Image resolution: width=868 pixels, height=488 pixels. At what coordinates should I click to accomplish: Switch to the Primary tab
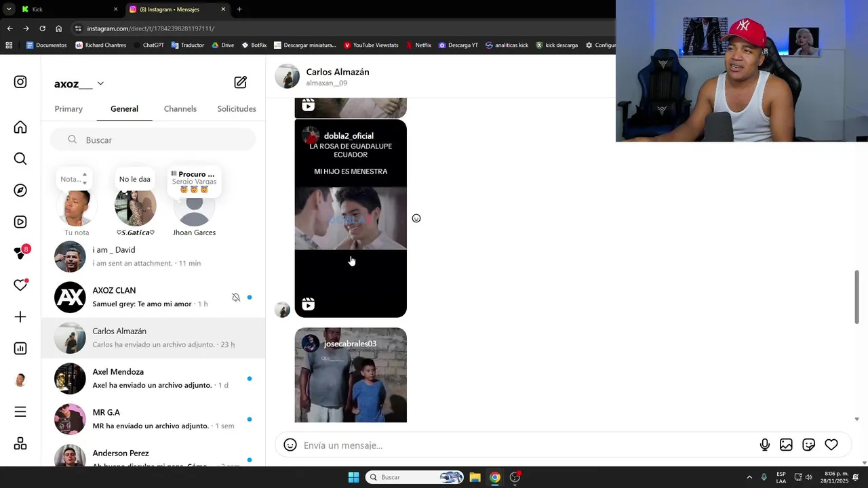click(x=68, y=108)
